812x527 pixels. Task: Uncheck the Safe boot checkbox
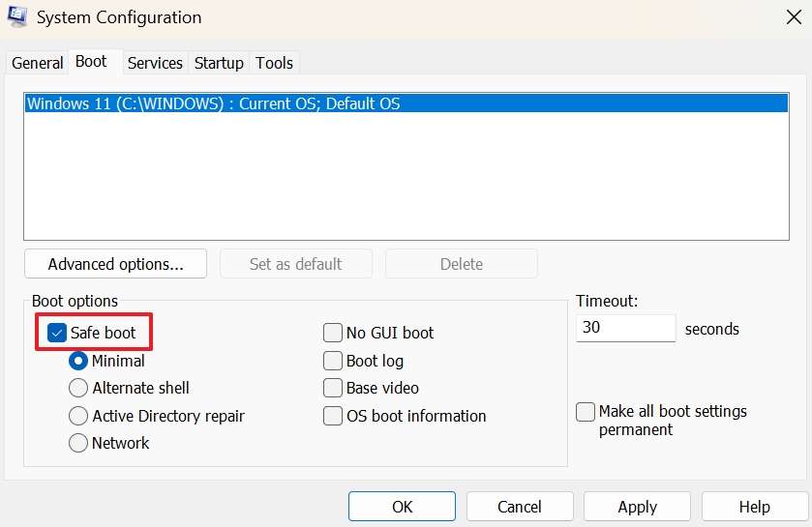pyautogui.click(x=56, y=333)
